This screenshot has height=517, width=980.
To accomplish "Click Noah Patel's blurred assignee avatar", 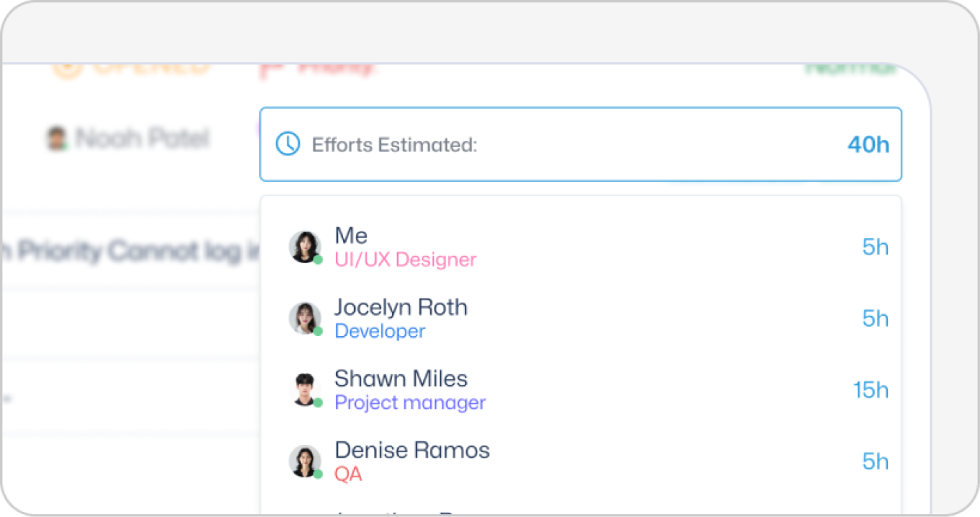I will coord(57,138).
